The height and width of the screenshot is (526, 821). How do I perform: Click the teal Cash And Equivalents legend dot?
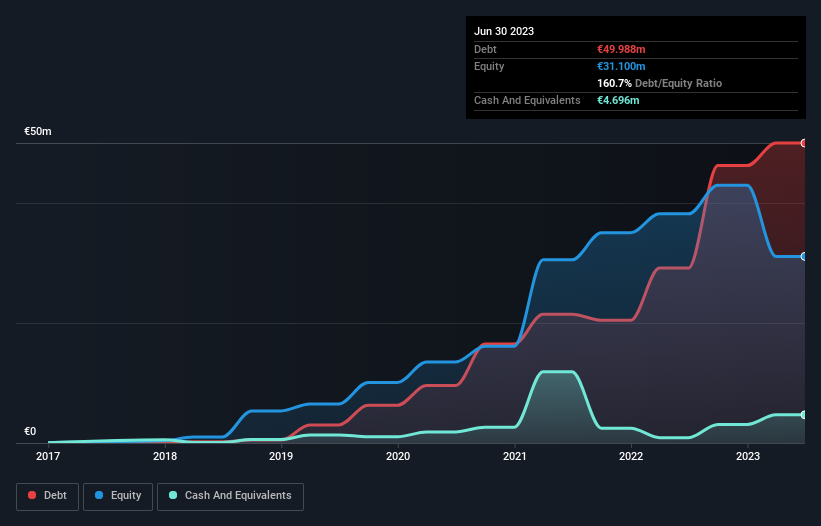(x=173, y=495)
